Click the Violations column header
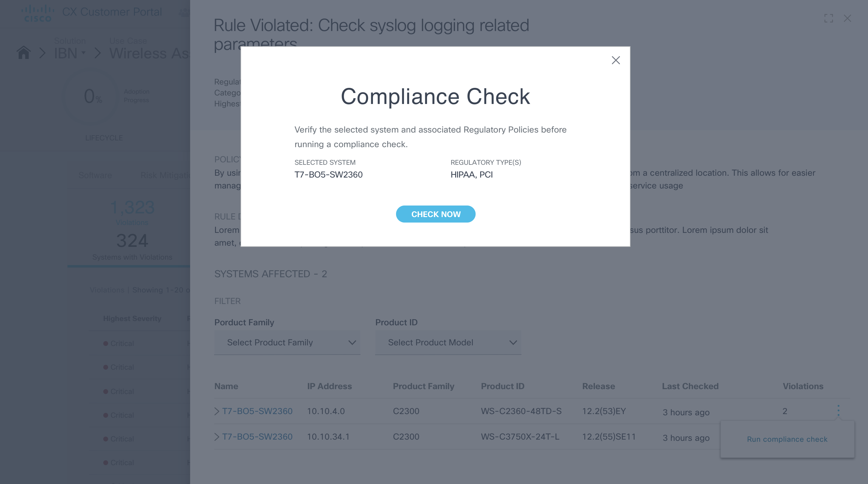The height and width of the screenshot is (484, 868). pos(803,386)
